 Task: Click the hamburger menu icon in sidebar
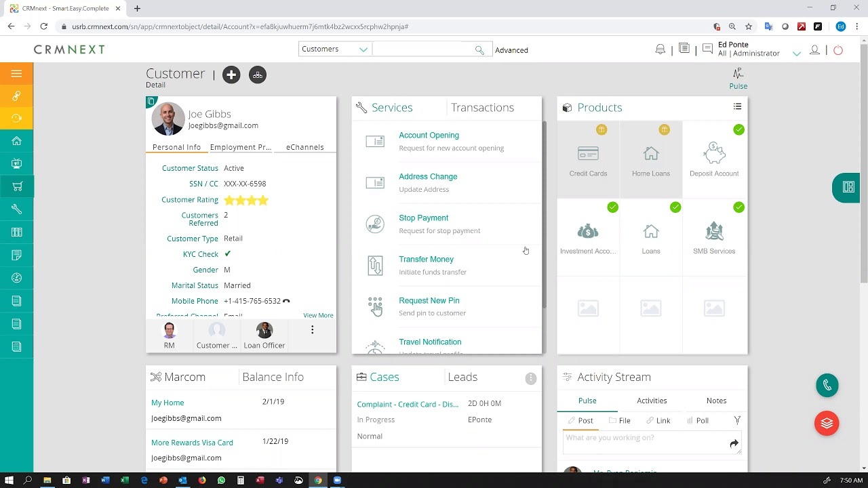click(16, 74)
